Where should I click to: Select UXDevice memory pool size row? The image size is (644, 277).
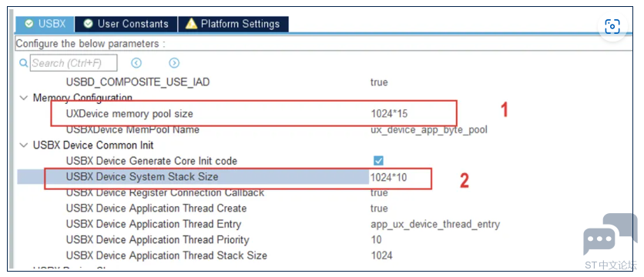click(129, 114)
